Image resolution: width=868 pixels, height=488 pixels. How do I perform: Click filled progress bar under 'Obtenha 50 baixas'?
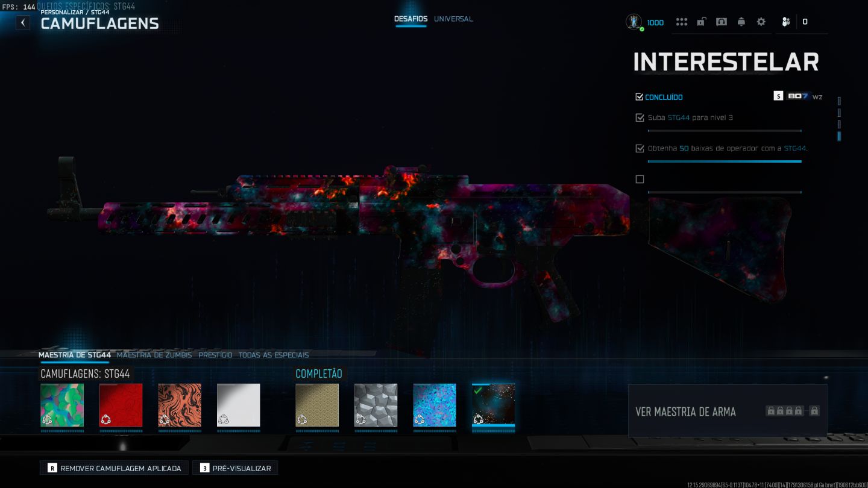point(725,161)
